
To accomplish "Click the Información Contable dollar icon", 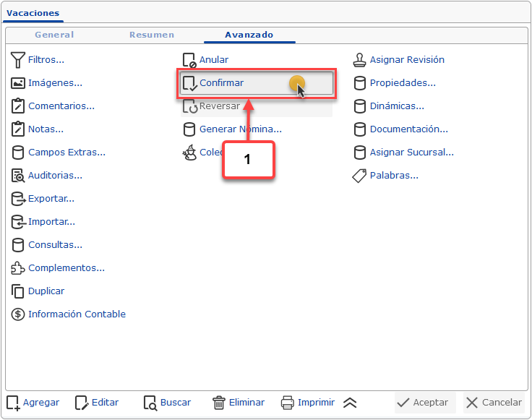I will point(17,314).
